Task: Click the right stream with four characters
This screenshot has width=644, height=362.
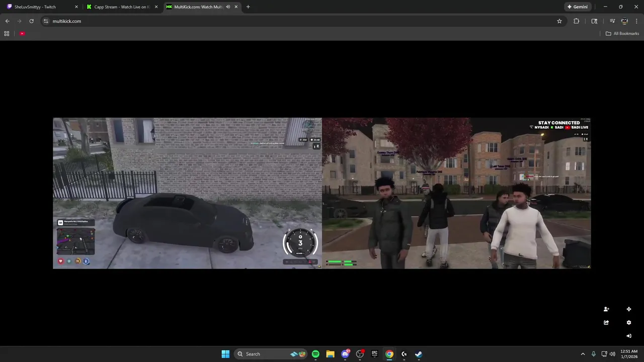Action: 456,193
